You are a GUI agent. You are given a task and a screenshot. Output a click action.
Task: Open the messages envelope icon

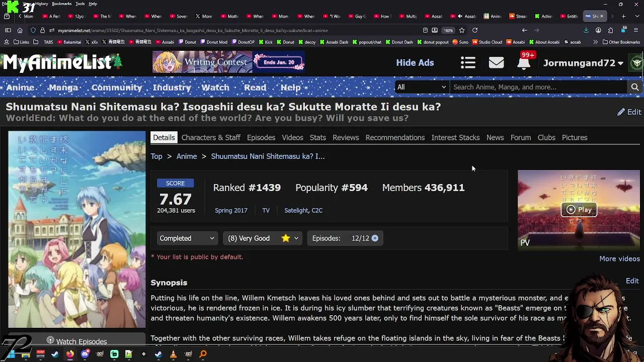pos(496,62)
